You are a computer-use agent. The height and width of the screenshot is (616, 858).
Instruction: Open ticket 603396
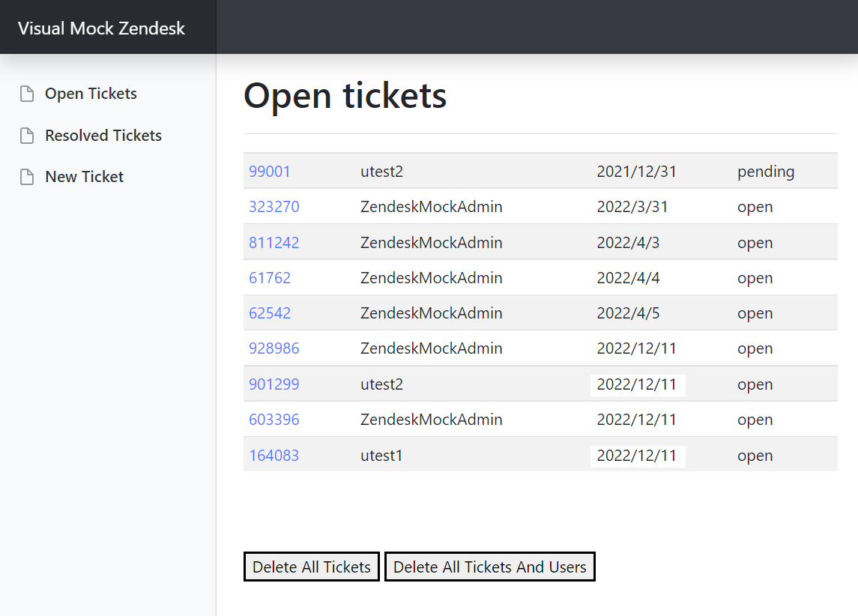274,420
